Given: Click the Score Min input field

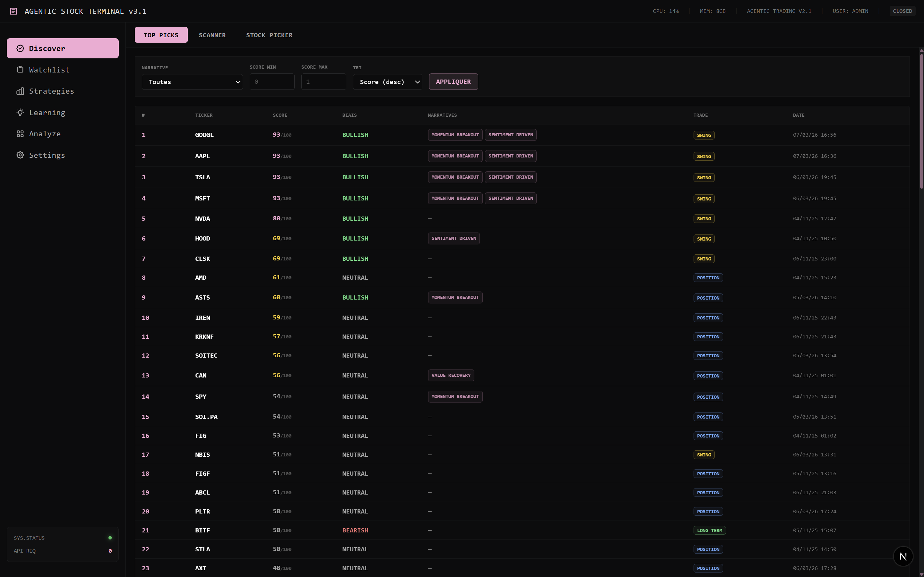Looking at the screenshot, I should pyautogui.click(x=272, y=82).
